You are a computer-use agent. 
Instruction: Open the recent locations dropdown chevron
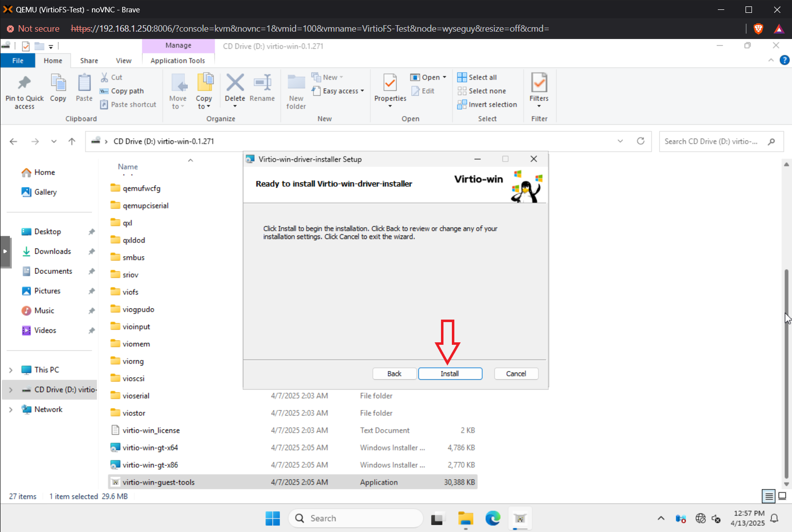pos(54,141)
